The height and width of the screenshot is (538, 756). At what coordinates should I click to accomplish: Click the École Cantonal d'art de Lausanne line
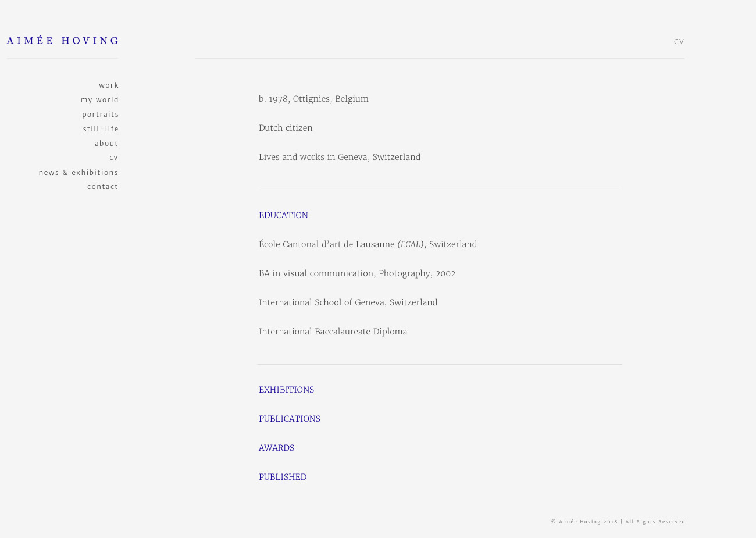[x=368, y=244]
